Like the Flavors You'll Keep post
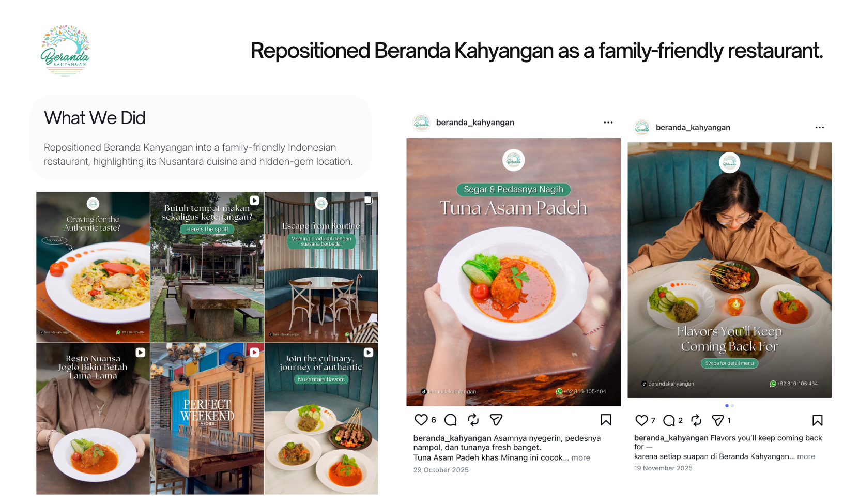Image resolution: width=859 pixels, height=504 pixels. click(x=641, y=420)
